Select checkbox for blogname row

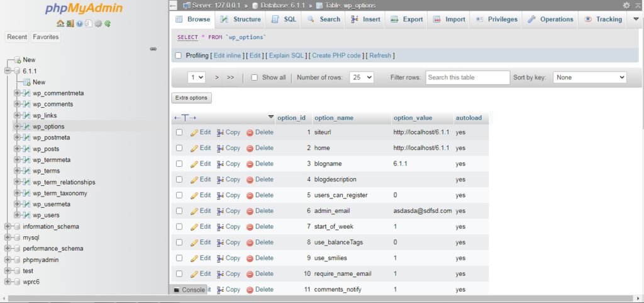[x=179, y=164]
